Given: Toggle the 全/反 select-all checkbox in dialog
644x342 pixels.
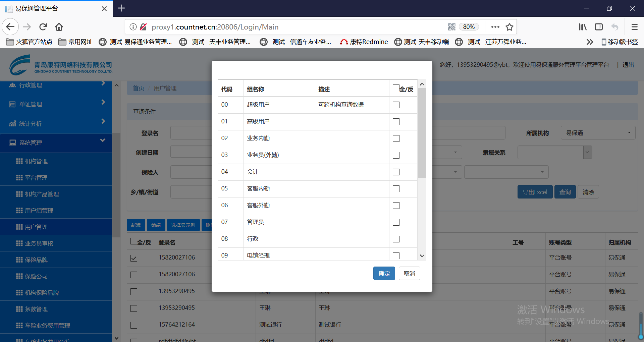Looking at the screenshot, I should (x=396, y=88).
